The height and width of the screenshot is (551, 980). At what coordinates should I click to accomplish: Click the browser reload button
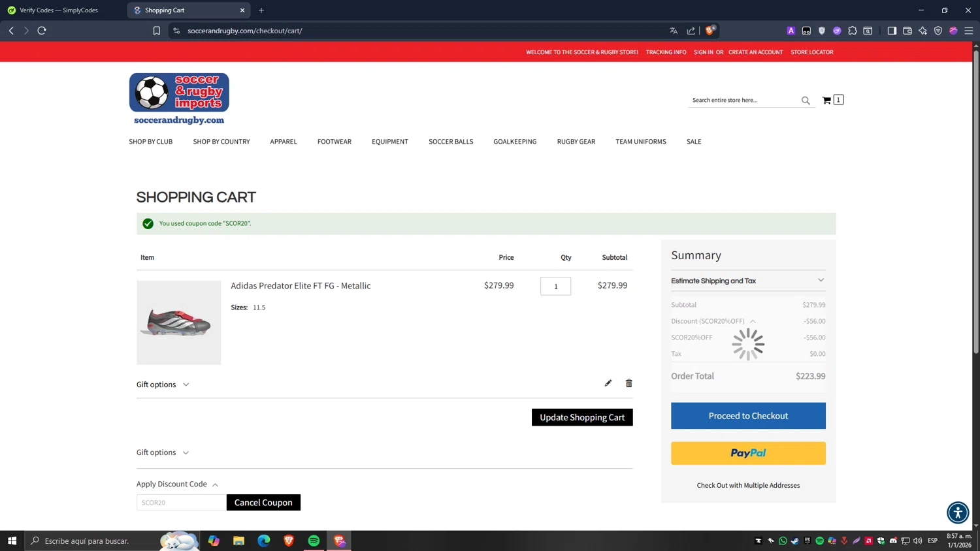coord(42,31)
